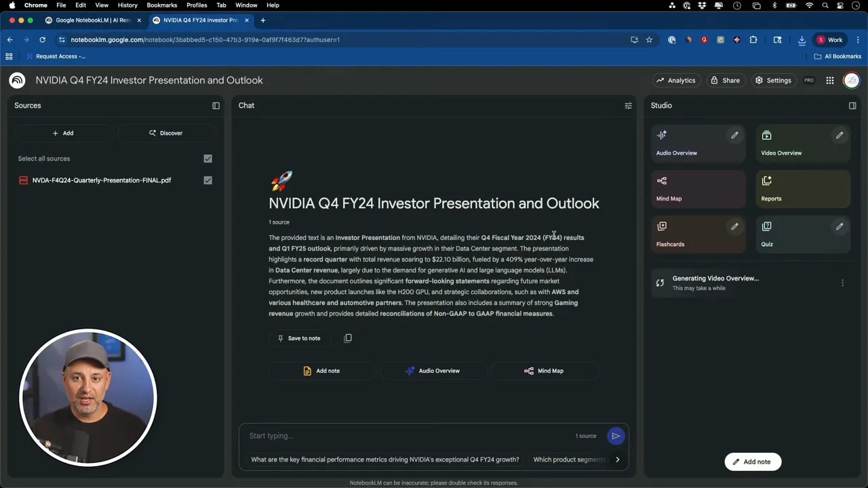This screenshot has height=488, width=868.
Task: Copy the notebook summary with the copy icon
Action: coord(348,338)
